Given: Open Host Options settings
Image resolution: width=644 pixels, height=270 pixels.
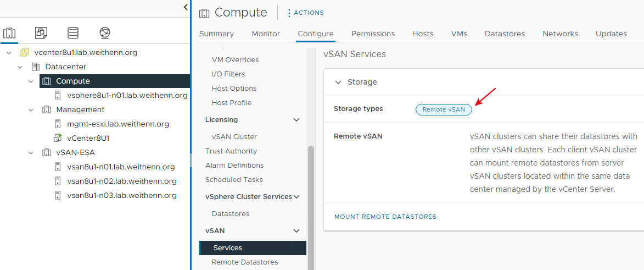Looking at the screenshot, I should [234, 89].
